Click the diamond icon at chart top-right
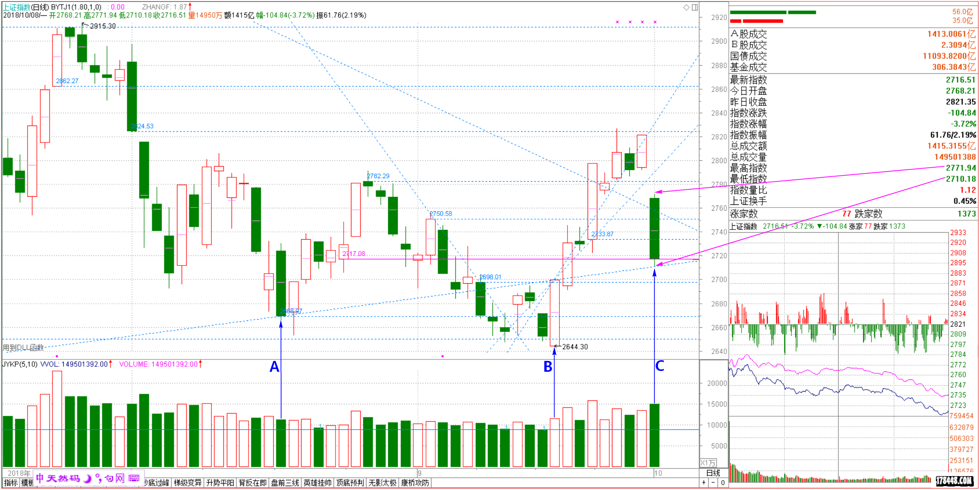Viewport: 980px width, 490px height. pyautogui.click(x=686, y=7)
